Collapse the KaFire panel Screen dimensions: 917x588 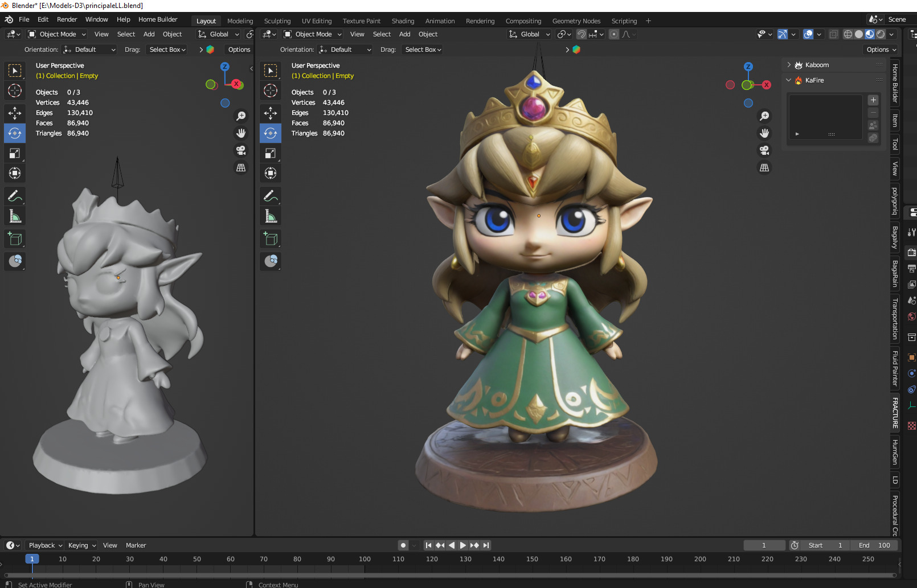pyautogui.click(x=789, y=80)
